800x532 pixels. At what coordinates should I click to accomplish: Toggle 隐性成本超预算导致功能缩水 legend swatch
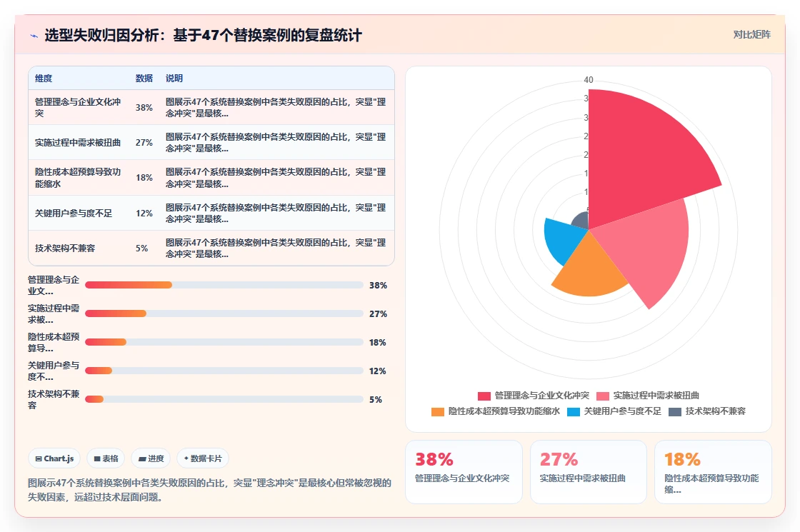click(437, 411)
